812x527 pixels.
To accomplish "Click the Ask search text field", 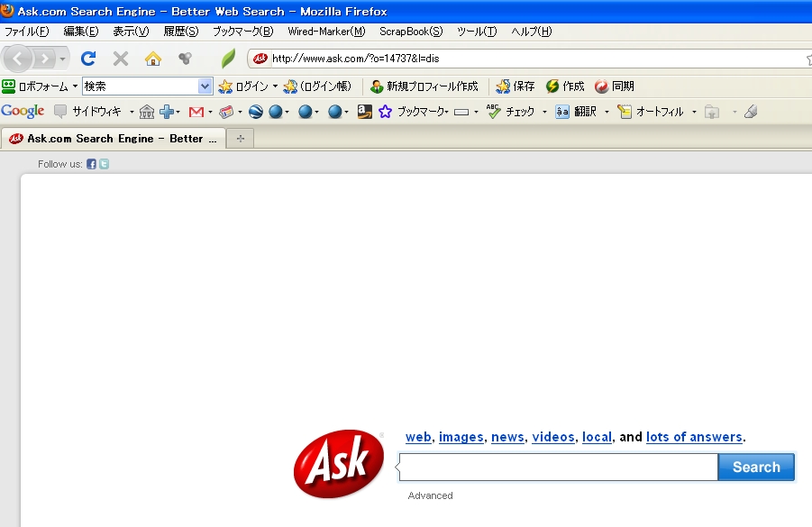I will [x=558, y=468].
